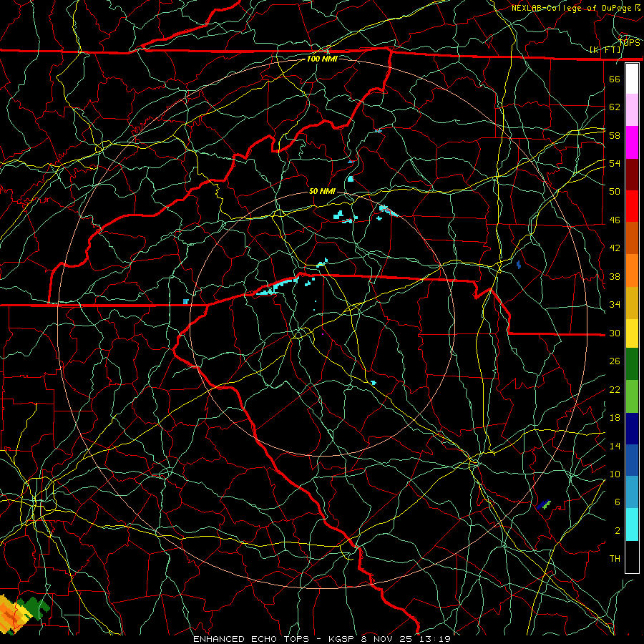Click the 50 NMI range ring label
The image size is (644, 644).
(322, 191)
